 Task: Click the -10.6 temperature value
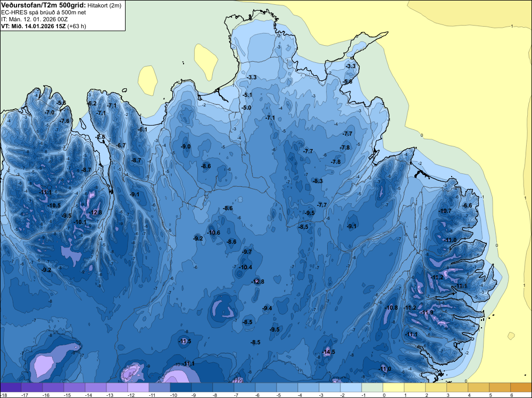214,233
